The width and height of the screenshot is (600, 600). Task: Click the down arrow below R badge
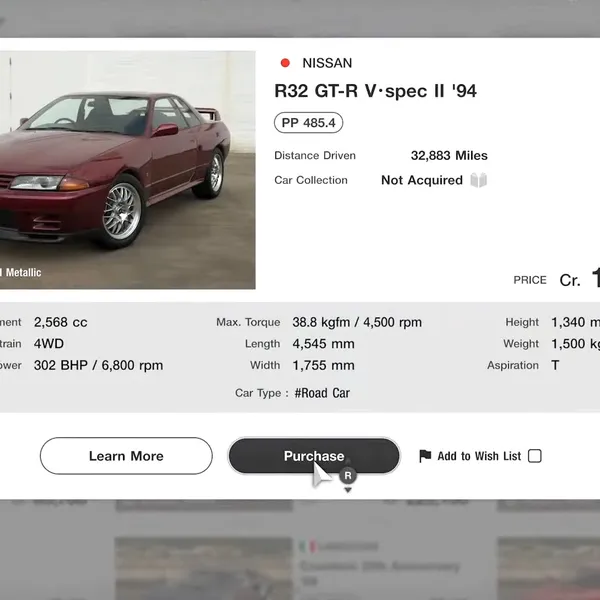click(347, 490)
